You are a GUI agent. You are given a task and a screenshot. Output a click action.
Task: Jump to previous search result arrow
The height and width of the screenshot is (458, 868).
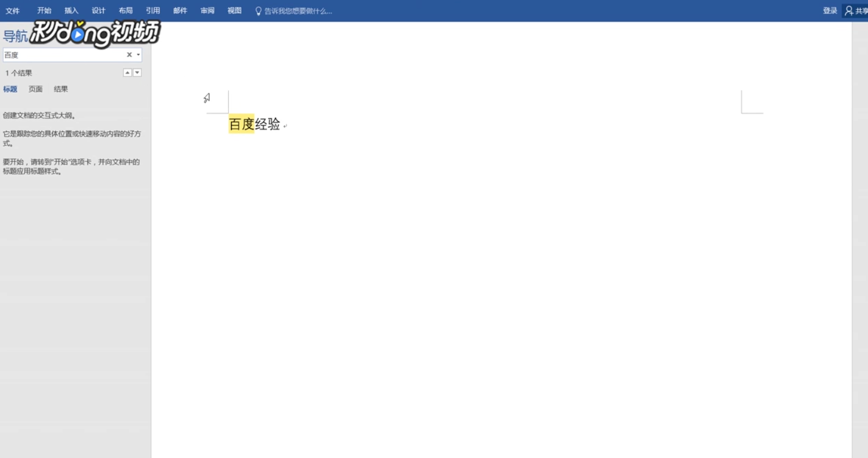pos(127,72)
